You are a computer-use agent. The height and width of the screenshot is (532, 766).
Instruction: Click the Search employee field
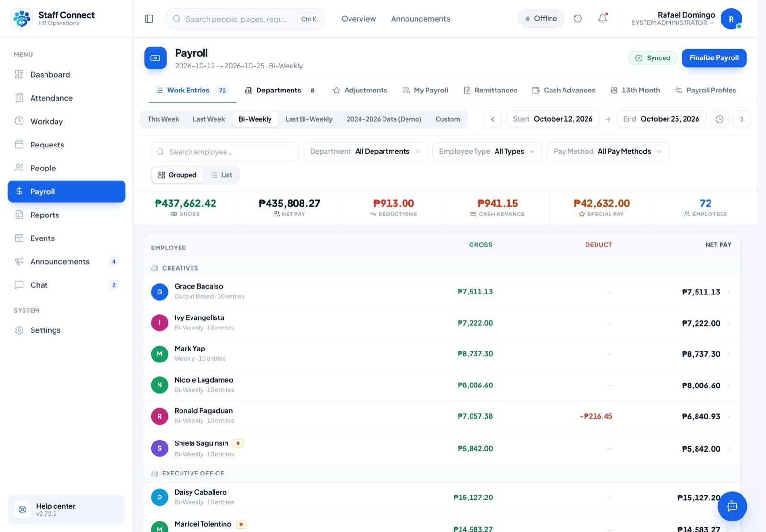pyautogui.click(x=225, y=152)
